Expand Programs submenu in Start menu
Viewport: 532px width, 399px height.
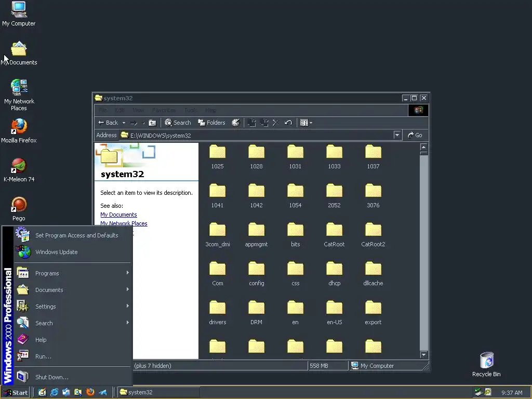(73, 273)
